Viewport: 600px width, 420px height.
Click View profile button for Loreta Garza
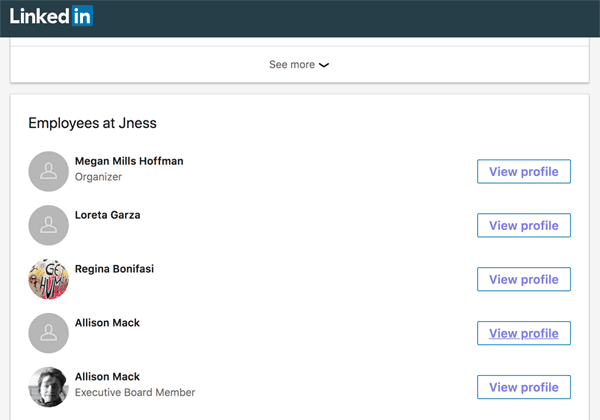(524, 225)
